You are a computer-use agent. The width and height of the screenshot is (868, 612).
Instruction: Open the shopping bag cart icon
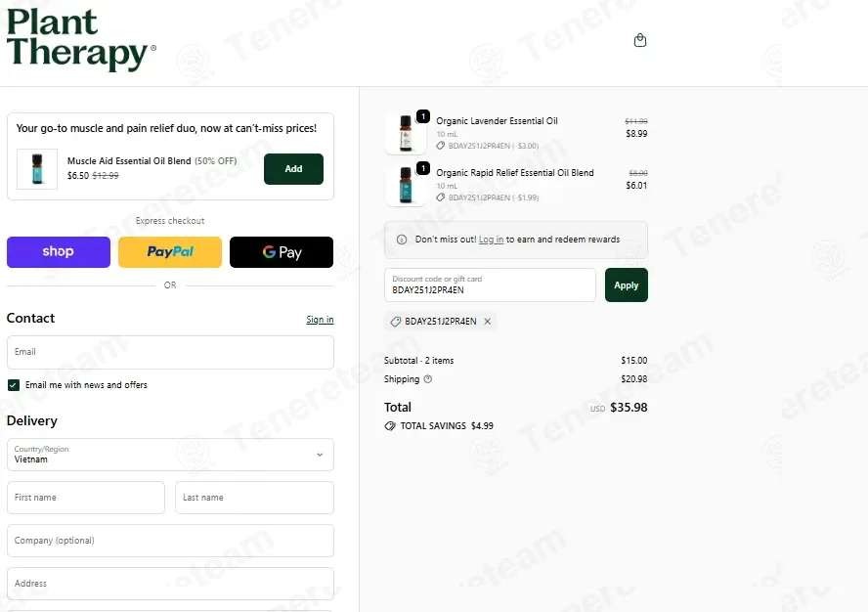click(x=640, y=40)
